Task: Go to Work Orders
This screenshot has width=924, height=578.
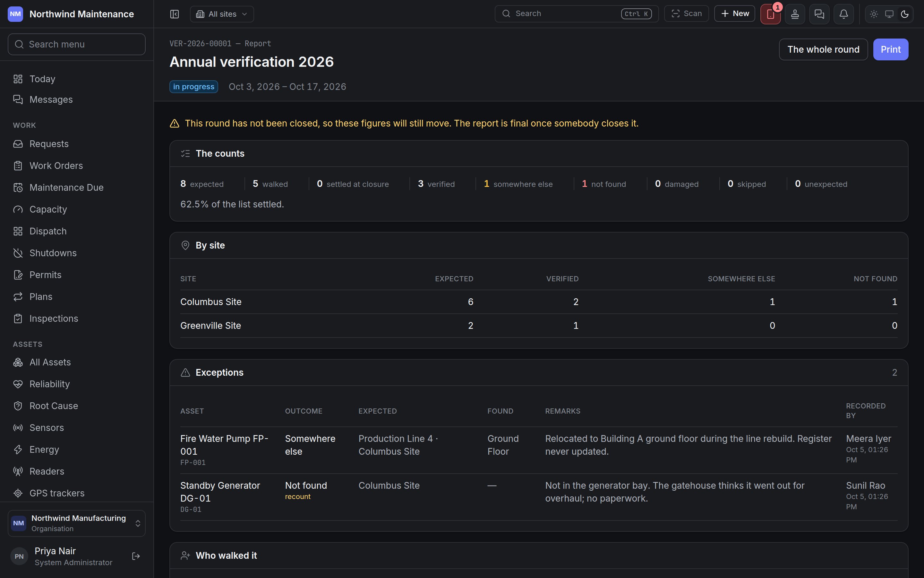Action: pos(77,165)
